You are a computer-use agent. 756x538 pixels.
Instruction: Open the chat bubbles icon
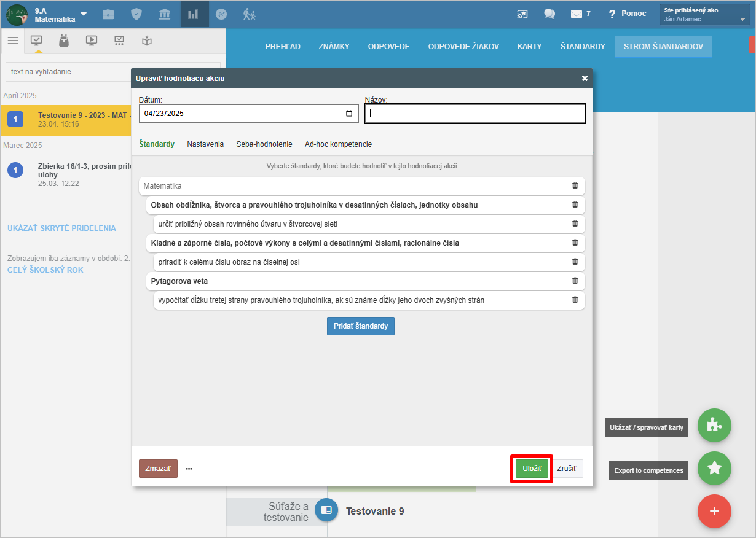549,14
